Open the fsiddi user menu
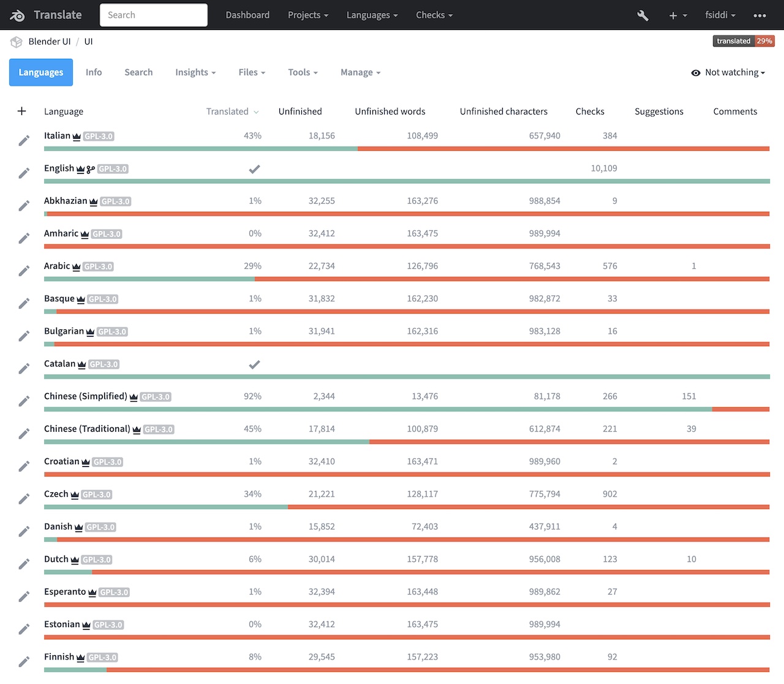784x684 pixels. (720, 15)
